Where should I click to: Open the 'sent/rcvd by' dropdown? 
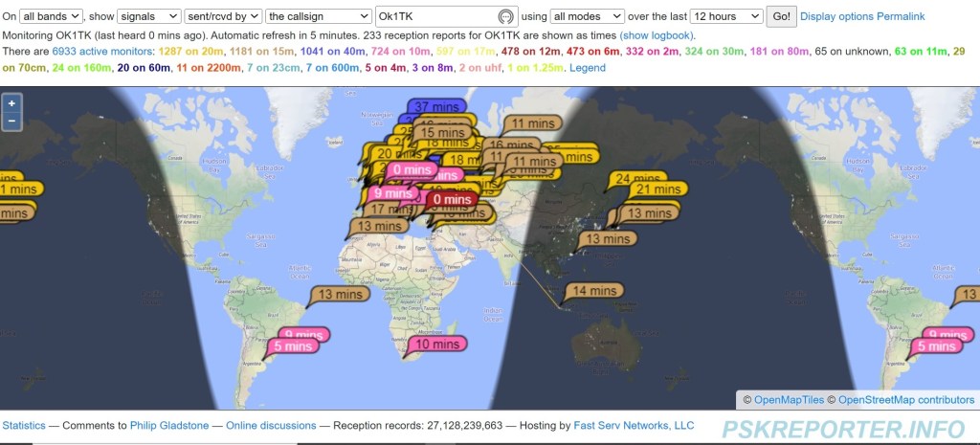[224, 17]
